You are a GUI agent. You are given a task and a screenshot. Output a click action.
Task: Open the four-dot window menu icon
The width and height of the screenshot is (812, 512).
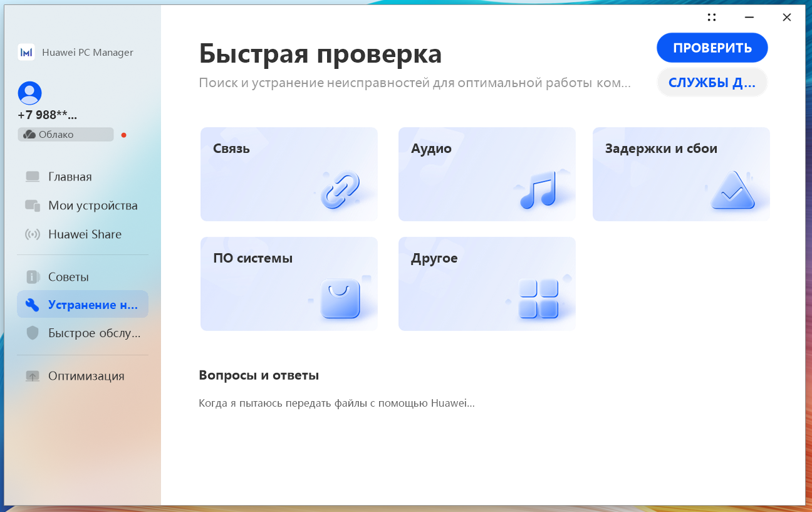(x=712, y=18)
